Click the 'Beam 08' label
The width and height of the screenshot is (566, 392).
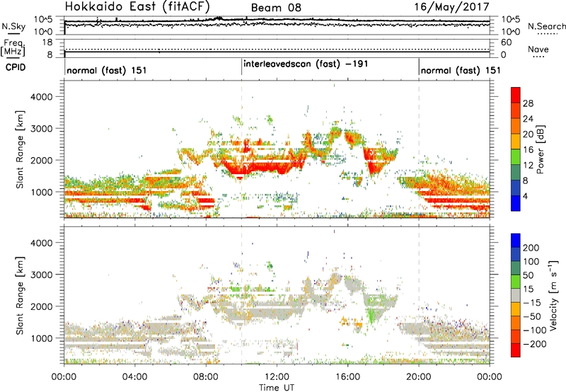tap(276, 8)
